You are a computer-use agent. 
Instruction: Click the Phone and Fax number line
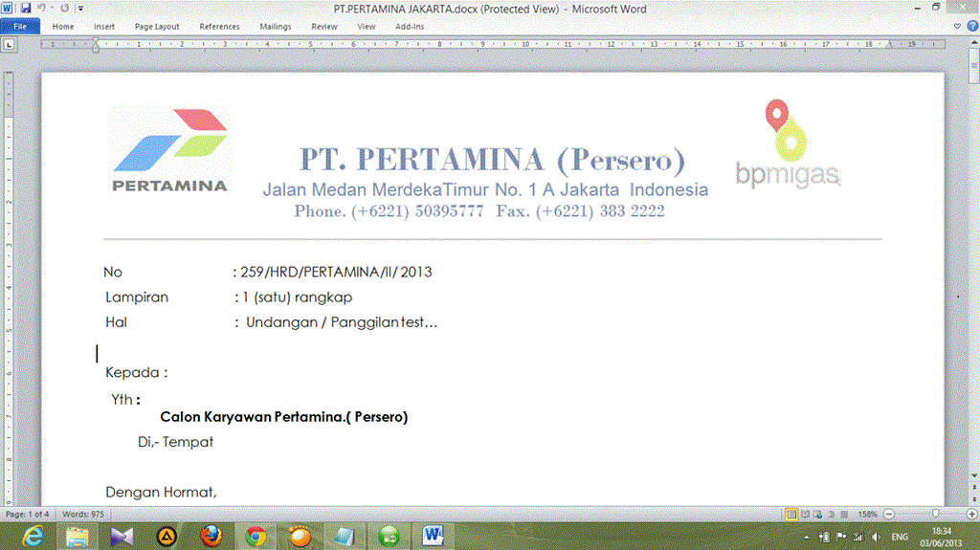pos(479,211)
